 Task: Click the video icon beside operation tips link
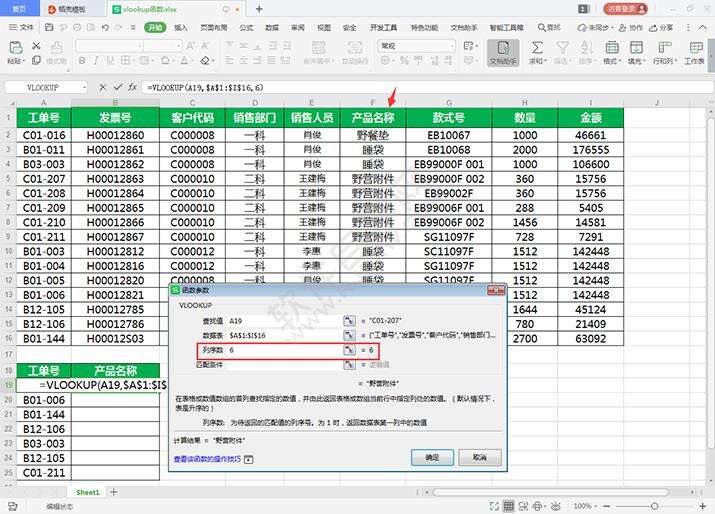tap(248, 459)
